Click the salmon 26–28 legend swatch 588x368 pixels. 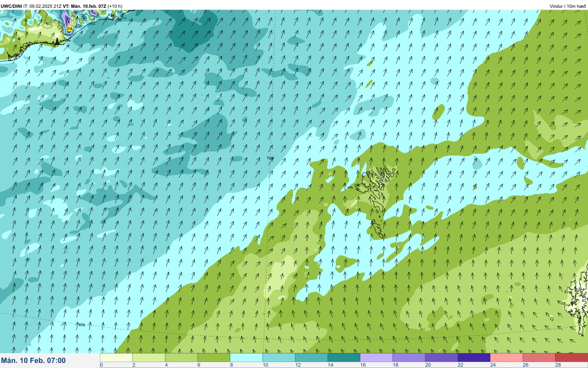pyautogui.click(x=539, y=357)
